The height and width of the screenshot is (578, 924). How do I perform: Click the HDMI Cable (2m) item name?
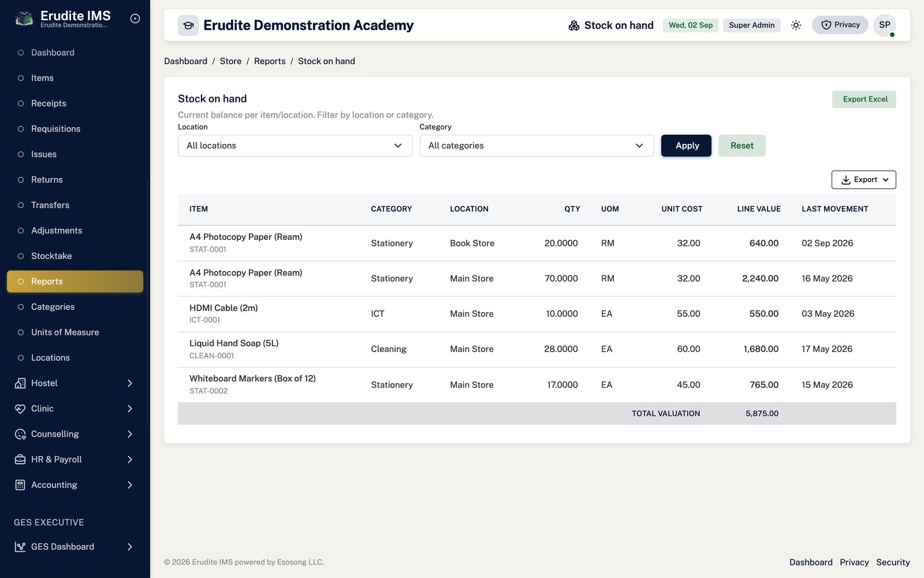(223, 308)
